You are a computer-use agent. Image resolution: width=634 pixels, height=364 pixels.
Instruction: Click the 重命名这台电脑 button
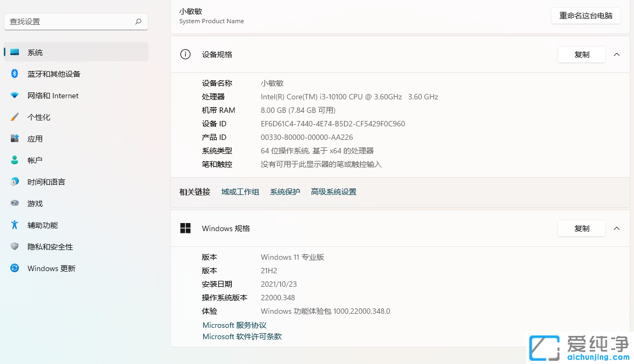coord(585,16)
